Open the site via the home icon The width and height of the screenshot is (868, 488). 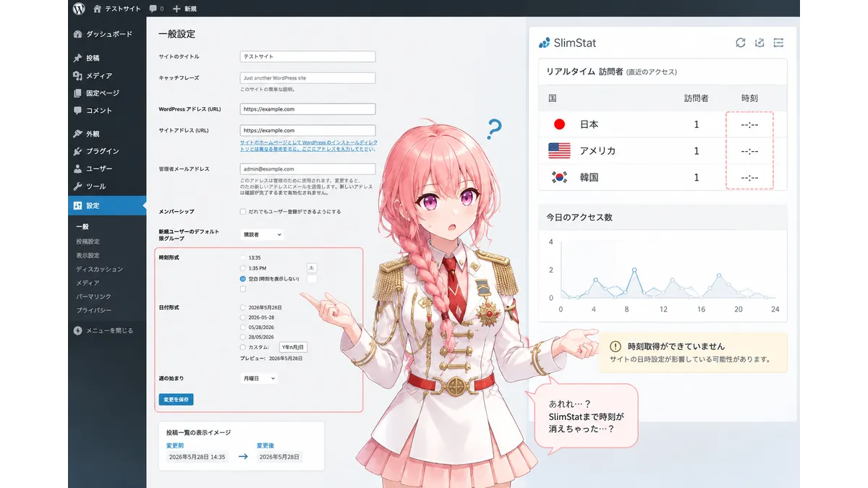pyautogui.click(x=97, y=9)
